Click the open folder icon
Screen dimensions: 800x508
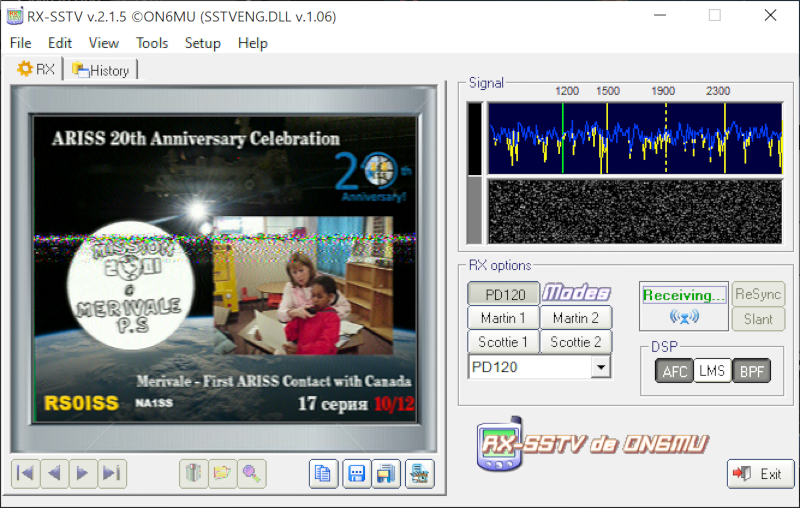click(222, 474)
